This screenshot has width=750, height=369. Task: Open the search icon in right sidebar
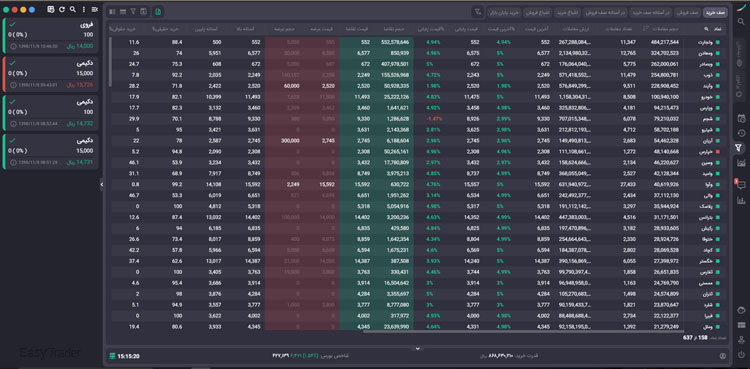click(x=741, y=22)
